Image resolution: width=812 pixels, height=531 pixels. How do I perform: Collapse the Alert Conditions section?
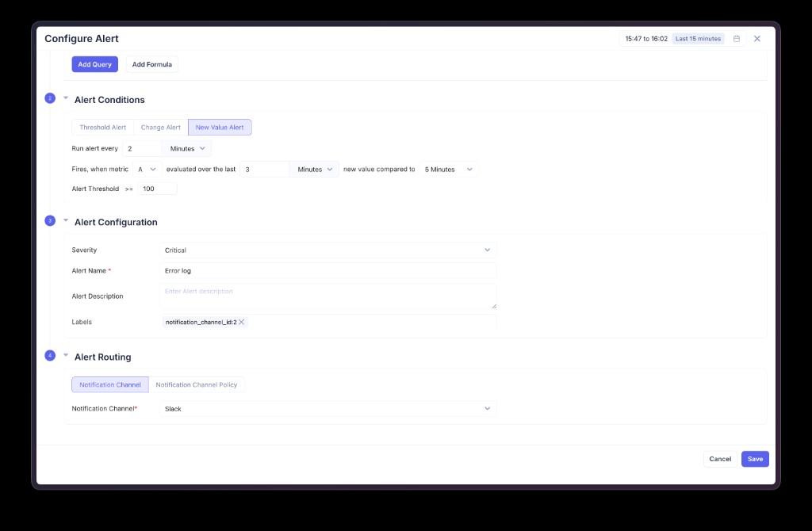pos(66,99)
